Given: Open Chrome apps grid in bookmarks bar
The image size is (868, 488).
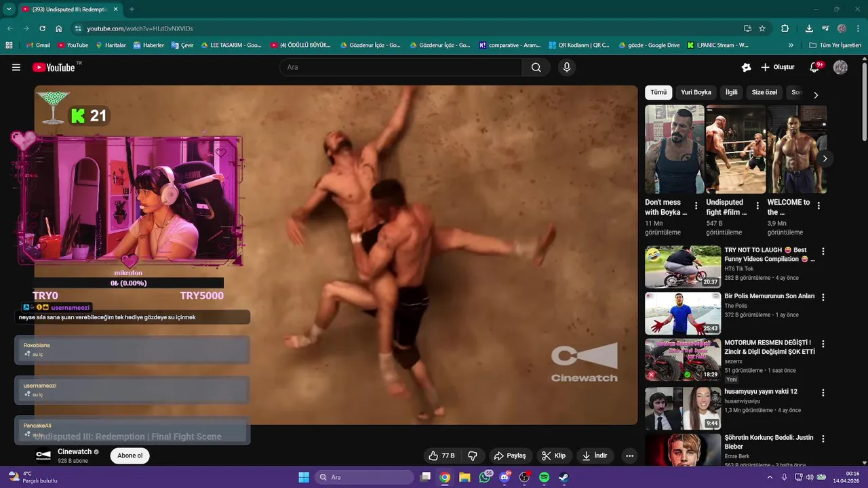Looking at the screenshot, I should click(9, 45).
